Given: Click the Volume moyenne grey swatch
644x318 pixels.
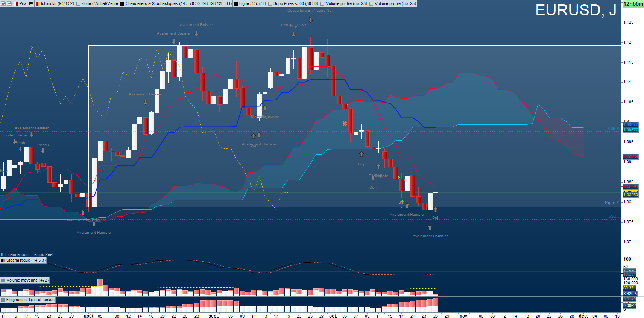Looking at the screenshot, I should pos(3,280).
